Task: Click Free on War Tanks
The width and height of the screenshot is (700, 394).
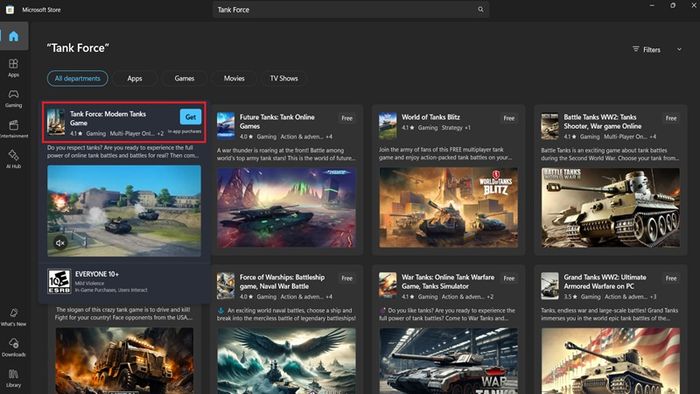Action: [509, 278]
